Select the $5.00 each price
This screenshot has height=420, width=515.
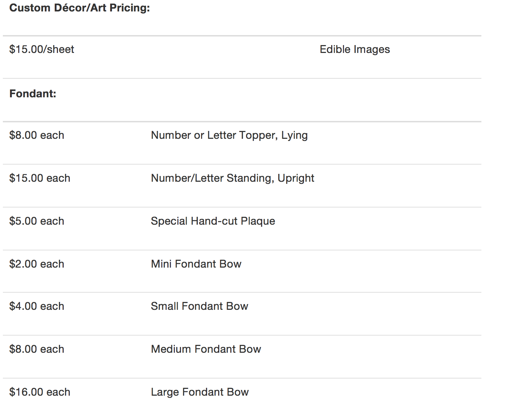37,221
